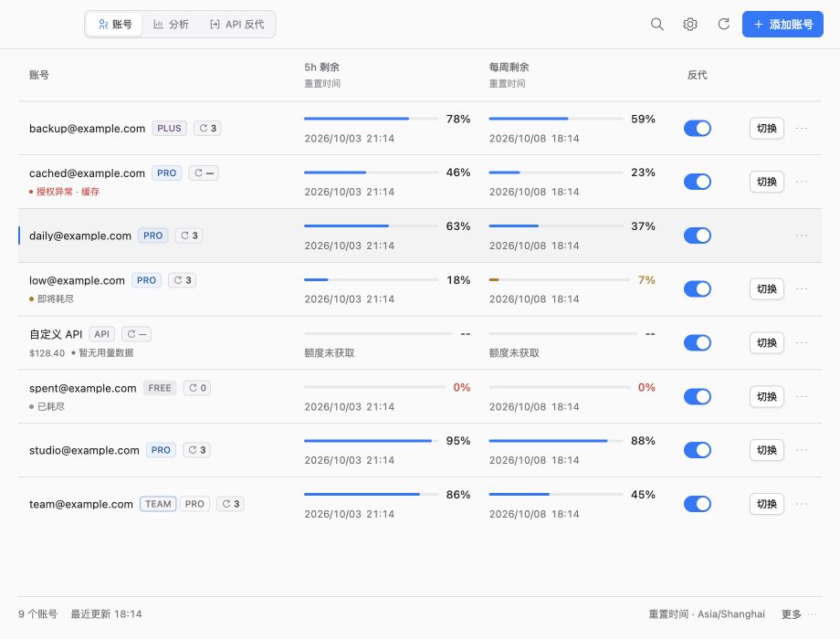Screen dimensions: 840x639
Task: Click the 每周剩余 column header
Action: [x=509, y=67]
